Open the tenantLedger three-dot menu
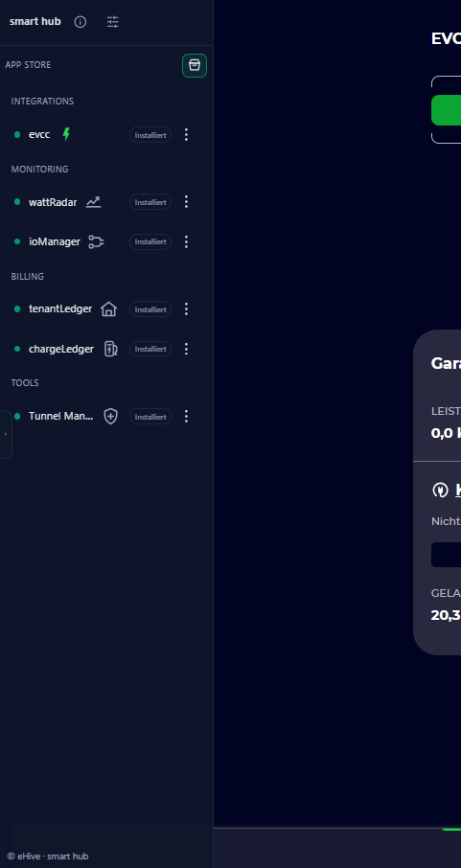Image resolution: width=461 pixels, height=868 pixels. tap(186, 308)
